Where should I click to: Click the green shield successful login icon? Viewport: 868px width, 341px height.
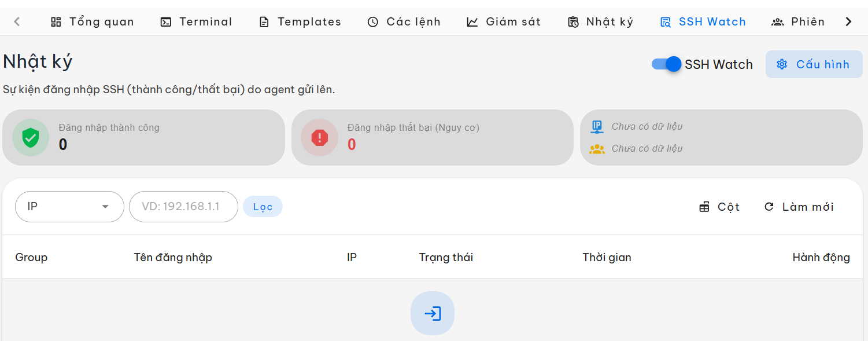point(31,137)
